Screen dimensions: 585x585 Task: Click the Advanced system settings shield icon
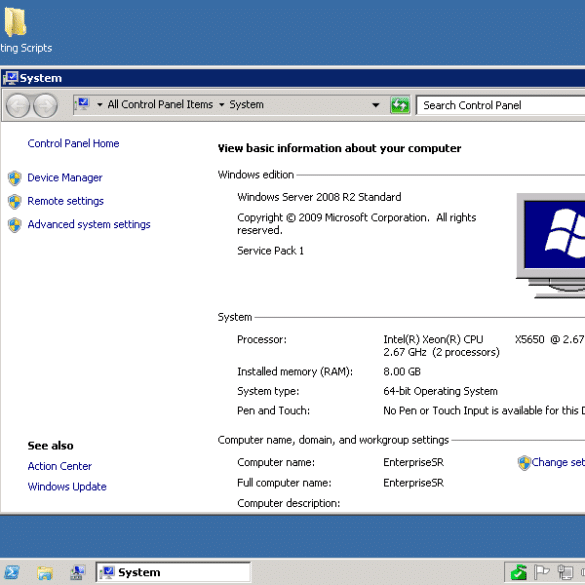point(15,225)
